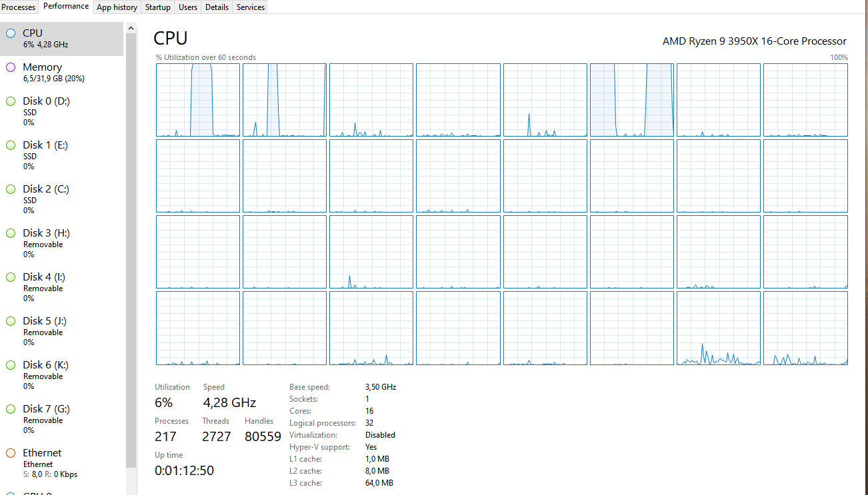This screenshot has width=868, height=495.
Task: Click the green Disk 2 circle icon
Action: coord(11,189)
